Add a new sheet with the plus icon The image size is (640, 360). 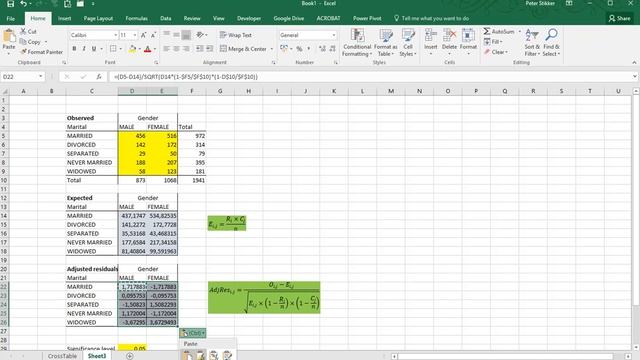(129, 356)
